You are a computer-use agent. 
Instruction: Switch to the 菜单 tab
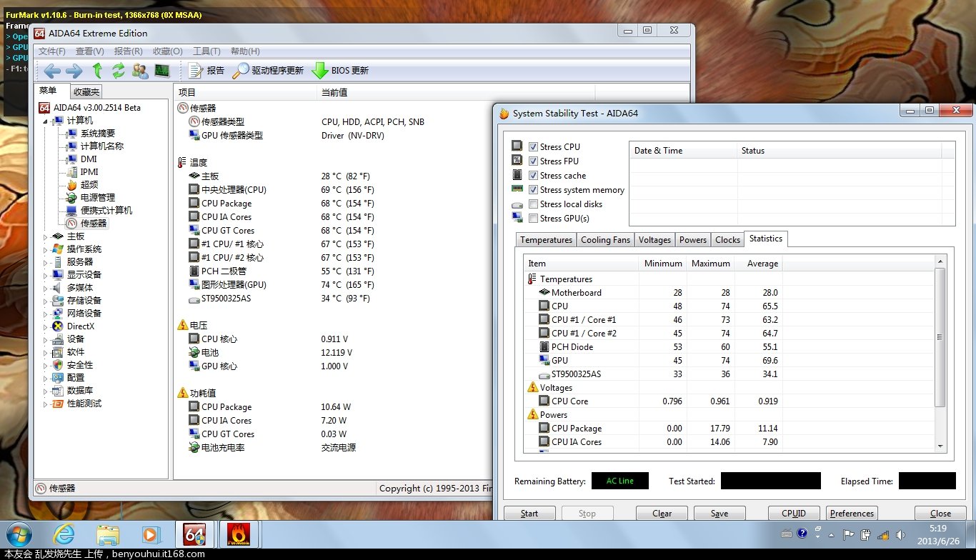pyautogui.click(x=48, y=91)
